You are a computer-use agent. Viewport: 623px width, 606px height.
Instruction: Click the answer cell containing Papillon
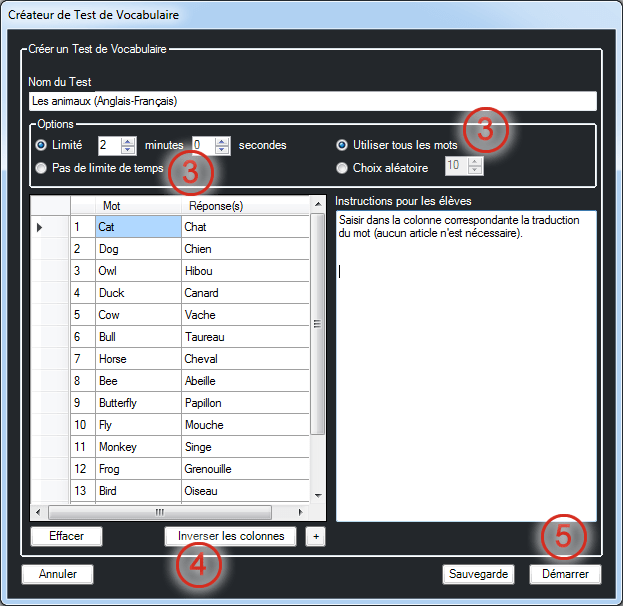[245, 403]
